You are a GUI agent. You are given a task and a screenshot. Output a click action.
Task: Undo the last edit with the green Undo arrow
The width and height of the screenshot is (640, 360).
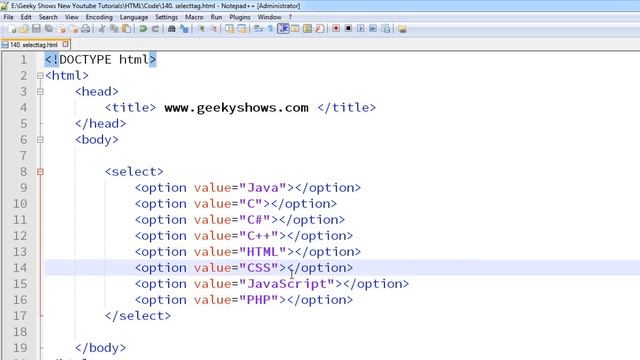coord(143,29)
